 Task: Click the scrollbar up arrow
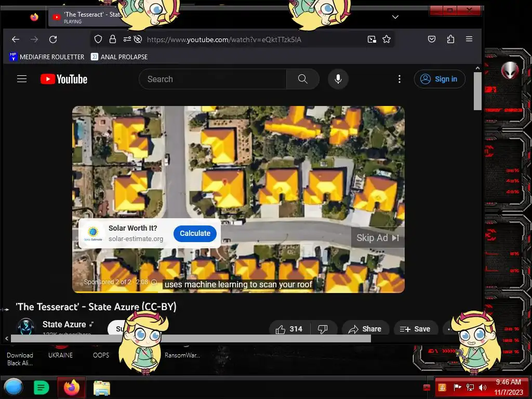[x=477, y=68]
